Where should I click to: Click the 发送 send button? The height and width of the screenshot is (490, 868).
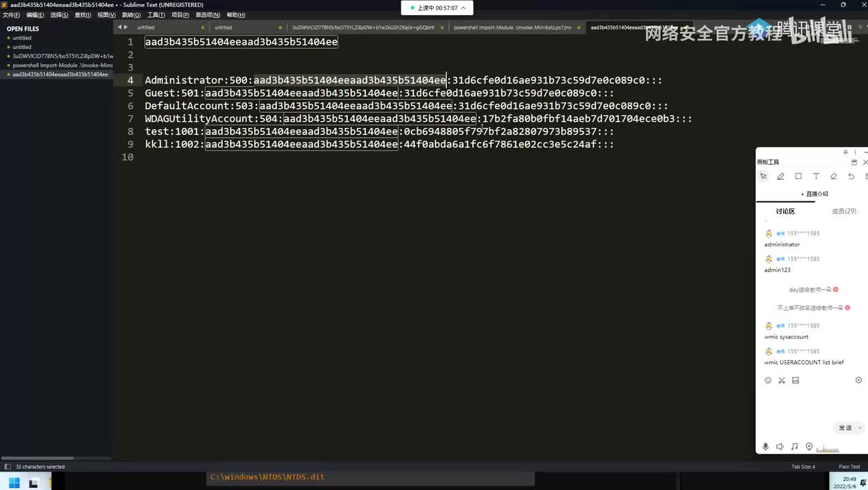click(846, 428)
